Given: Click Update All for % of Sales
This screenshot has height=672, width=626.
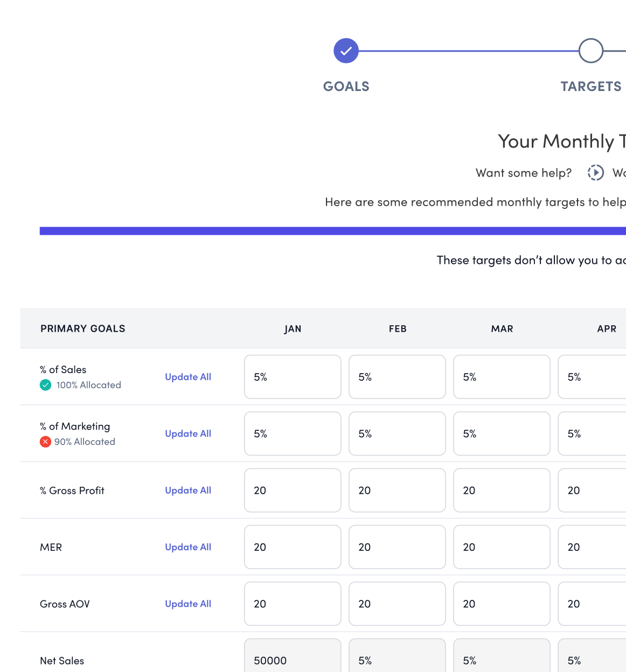Looking at the screenshot, I should pyautogui.click(x=188, y=377).
